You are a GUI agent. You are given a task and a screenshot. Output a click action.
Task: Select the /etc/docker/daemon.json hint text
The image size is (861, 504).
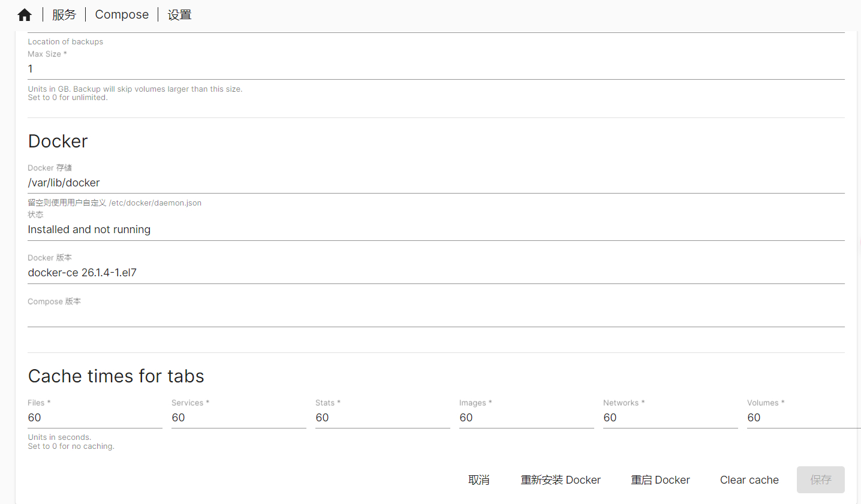tap(155, 203)
